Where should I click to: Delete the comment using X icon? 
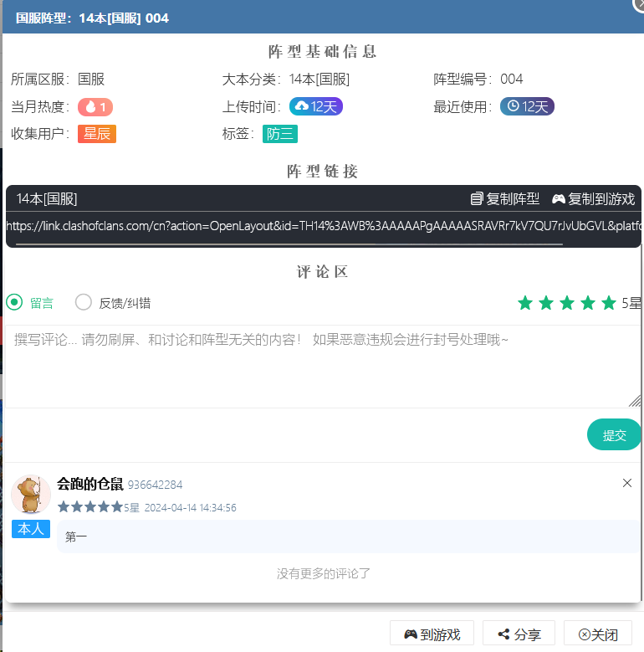(x=627, y=483)
